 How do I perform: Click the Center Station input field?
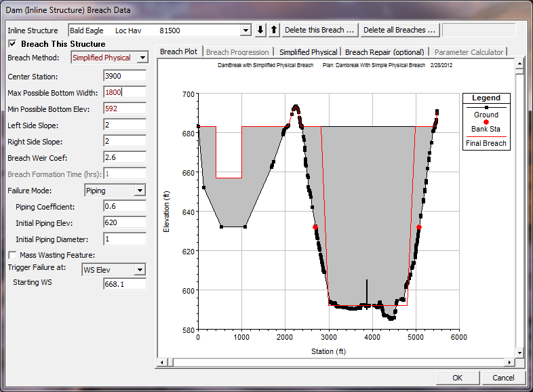pyautogui.click(x=125, y=77)
